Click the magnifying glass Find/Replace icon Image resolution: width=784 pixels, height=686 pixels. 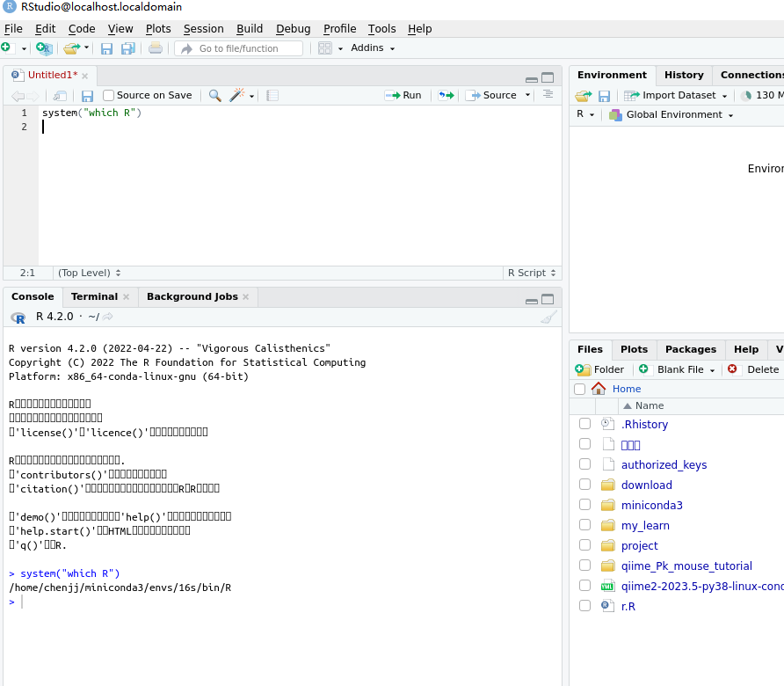(214, 95)
